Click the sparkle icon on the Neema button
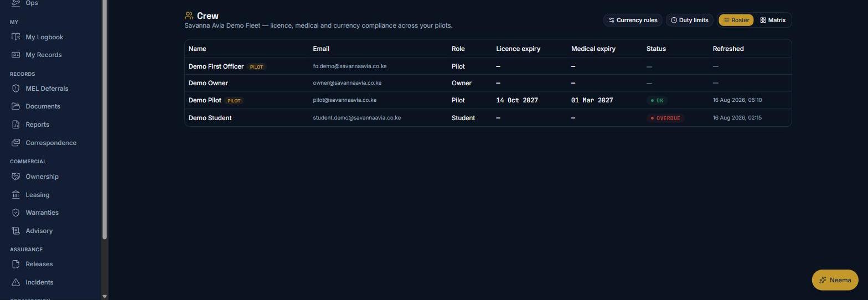Screen dimensions: 868x300 pos(823,280)
